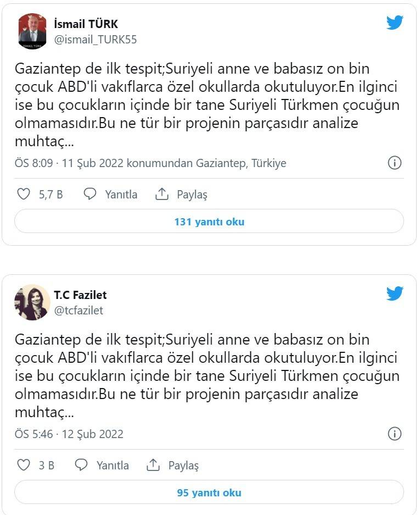Like T.C Fazilet's tweet with heart icon
Image resolution: width=420 pixels, height=515 pixels.
point(24,465)
